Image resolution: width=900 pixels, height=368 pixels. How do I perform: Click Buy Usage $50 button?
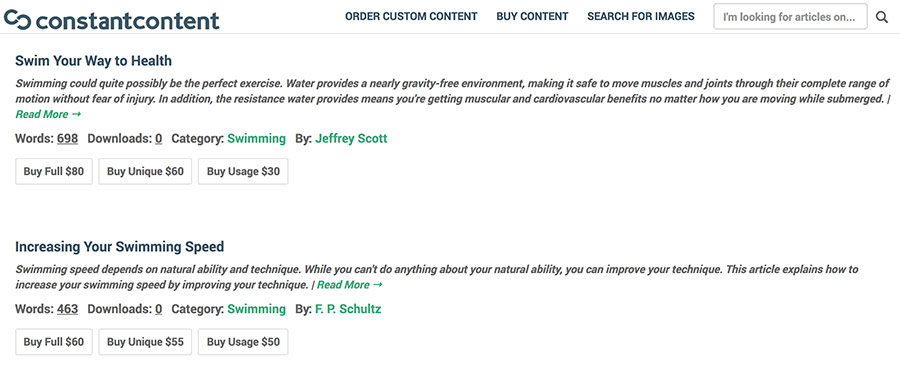(x=243, y=342)
